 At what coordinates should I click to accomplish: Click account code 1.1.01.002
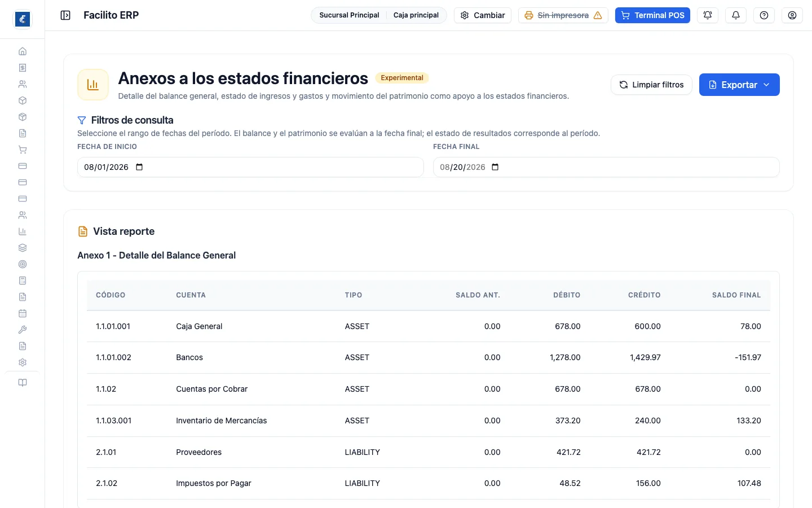point(113,357)
